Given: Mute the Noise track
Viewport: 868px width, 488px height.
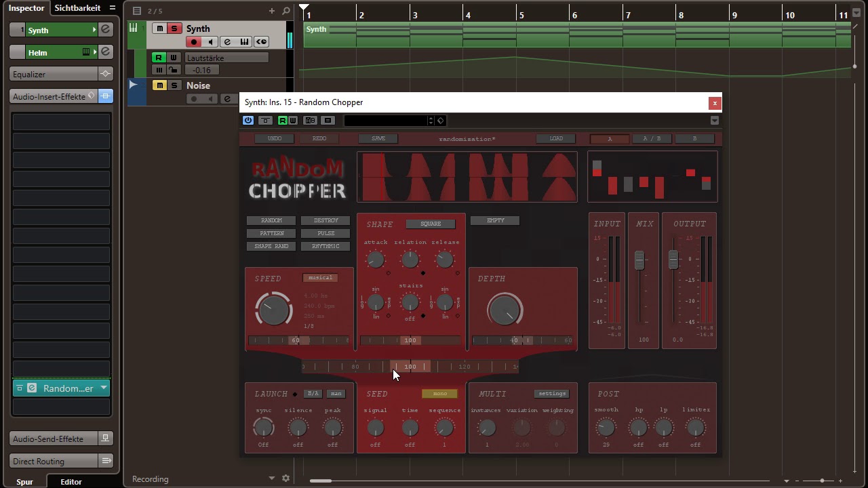Looking at the screenshot, I should point(159,85).
